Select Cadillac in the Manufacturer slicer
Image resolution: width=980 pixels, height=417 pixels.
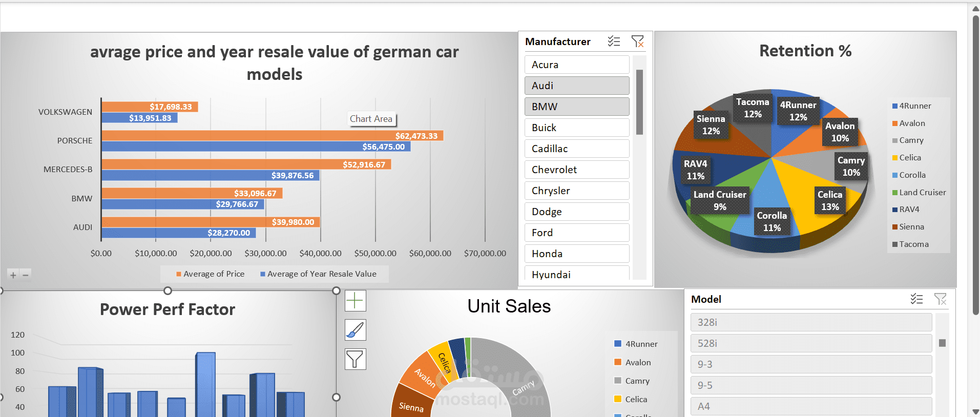(x=577, y=149)
